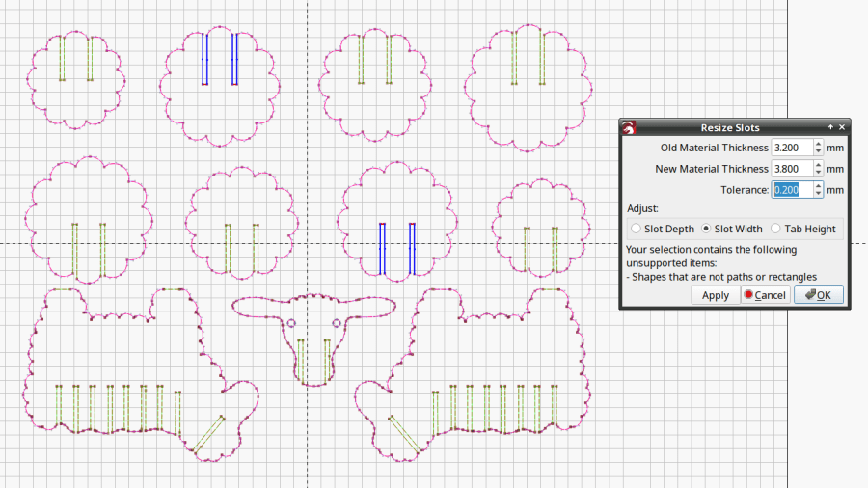Click the sheep head's left eye circle
Image resolution: width=868 pixels, height=488 pixels.
(x=291, y=322)
